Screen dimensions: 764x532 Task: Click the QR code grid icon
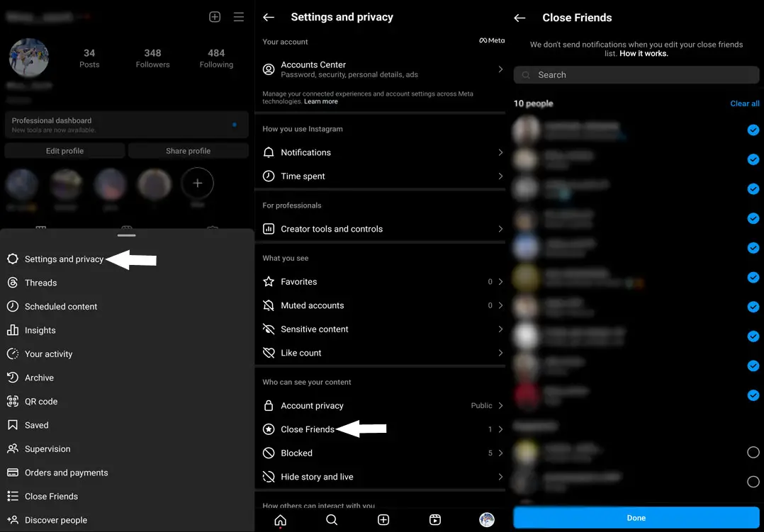point(13,402)
